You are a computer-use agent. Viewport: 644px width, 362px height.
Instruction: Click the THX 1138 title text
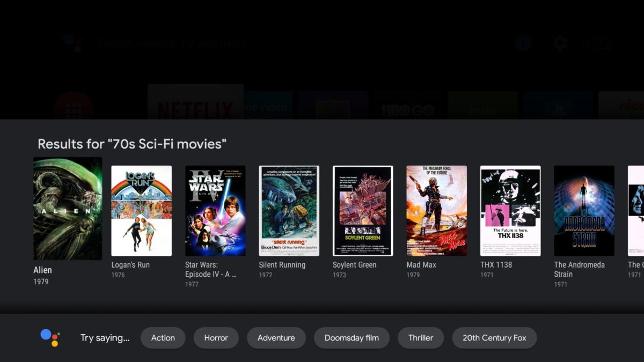(496, 265)
